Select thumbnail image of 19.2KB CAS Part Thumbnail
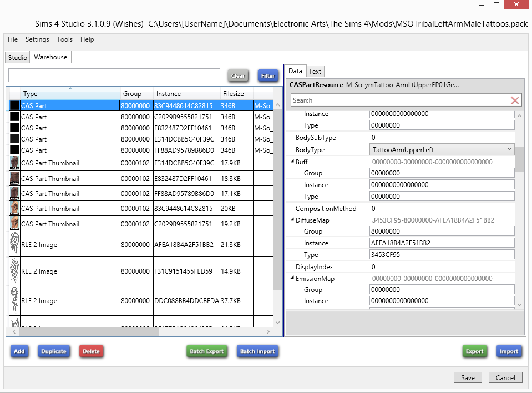532x393 pixels. tap(14, 224)
